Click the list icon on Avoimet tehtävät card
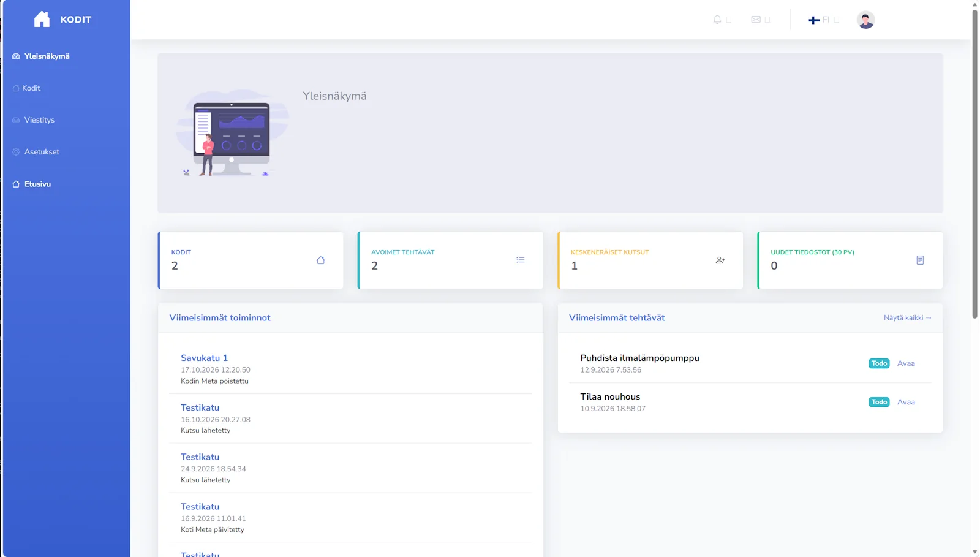 (x=521, y=260)
